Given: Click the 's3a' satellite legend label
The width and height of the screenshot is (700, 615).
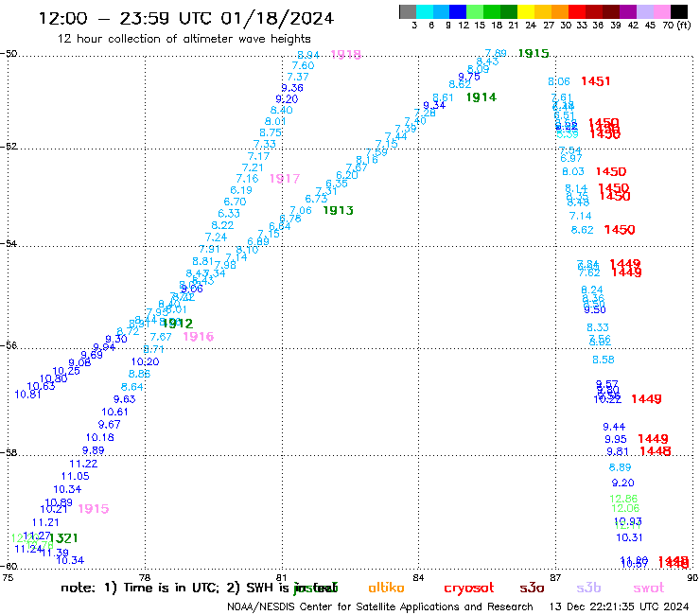Looking at the screenshot, I should (532, 589).
